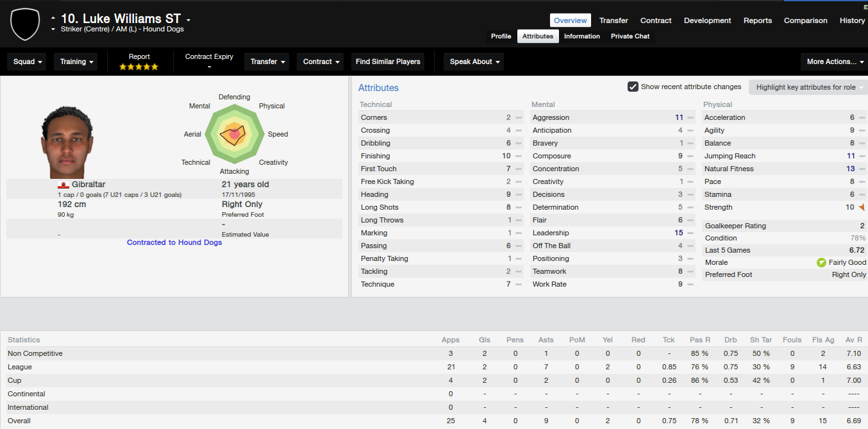This screenshot has height=429, width=868.
Task: Go to previous player with up arrow
Action: pyautogui.click(x=53, y=17)
